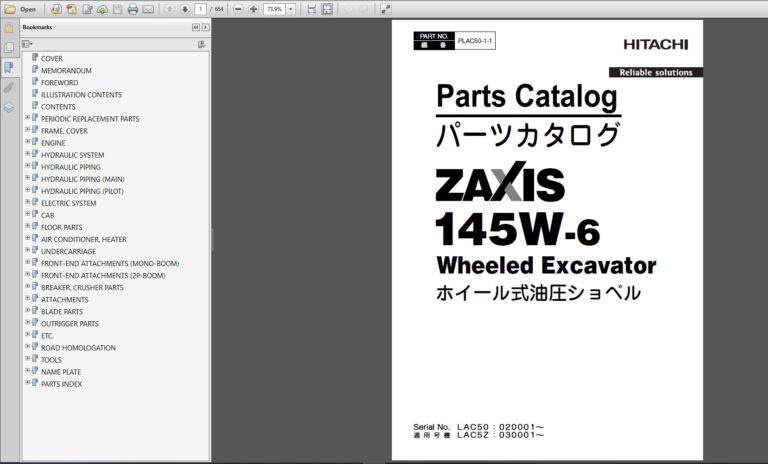Expand the HYDRAULIC SYSTEM bookmark

pos(27,153)
